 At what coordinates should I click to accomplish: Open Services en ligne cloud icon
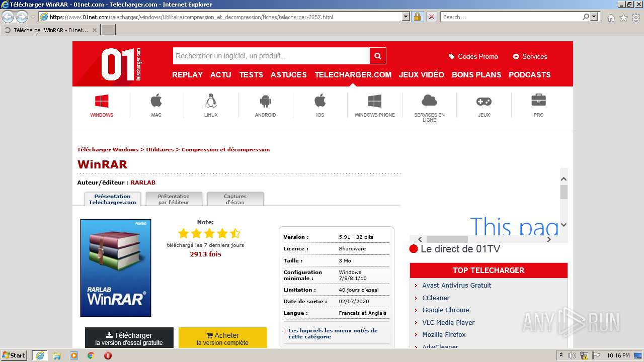429,100
